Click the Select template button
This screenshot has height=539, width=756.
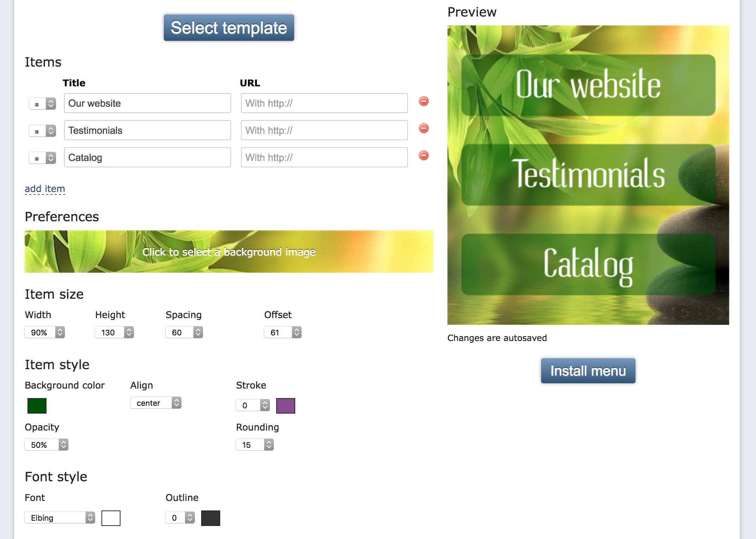[x=229, y=28]
